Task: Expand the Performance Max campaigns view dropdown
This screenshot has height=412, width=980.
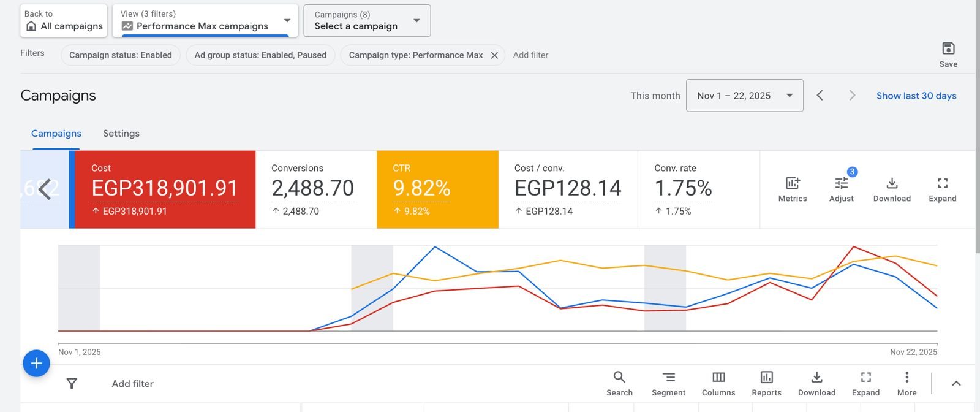Action: click(205, 21)
